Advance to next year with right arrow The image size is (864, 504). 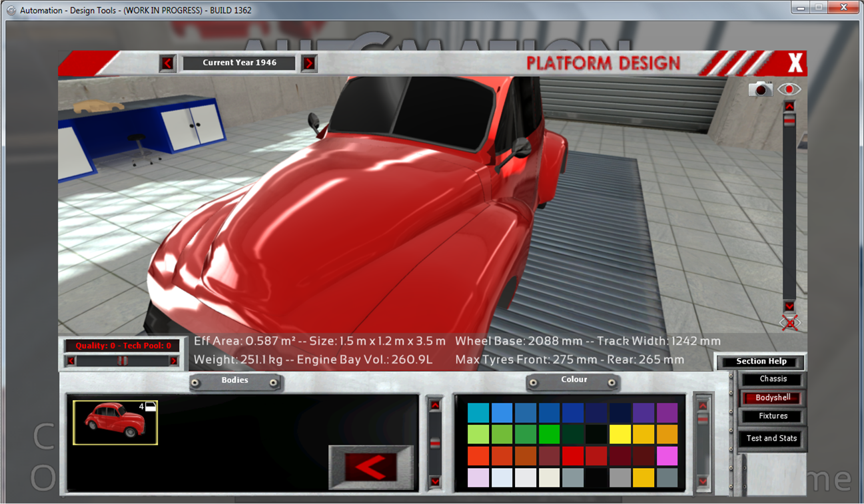coord(309,63)
